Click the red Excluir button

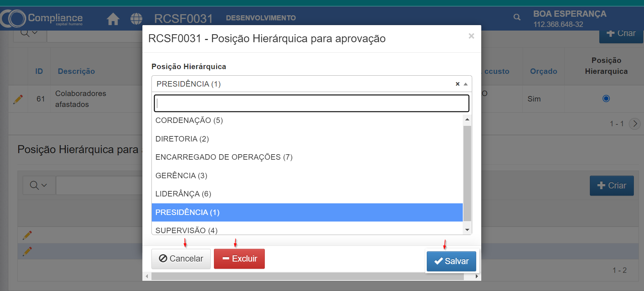[239, 259]
